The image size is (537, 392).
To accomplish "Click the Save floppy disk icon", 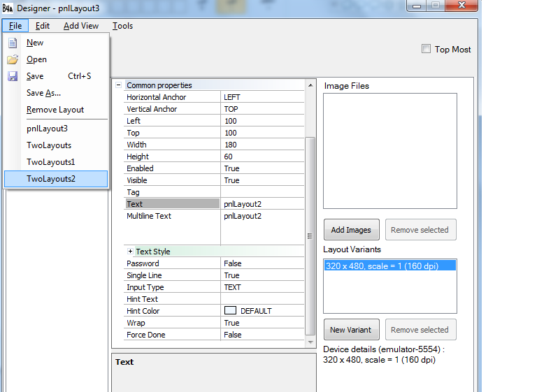I will pyautogui.click(x=13, y=76).
